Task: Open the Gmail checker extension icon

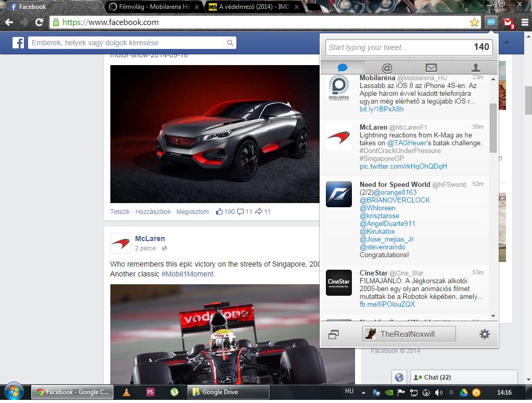Action: [509, 23]
